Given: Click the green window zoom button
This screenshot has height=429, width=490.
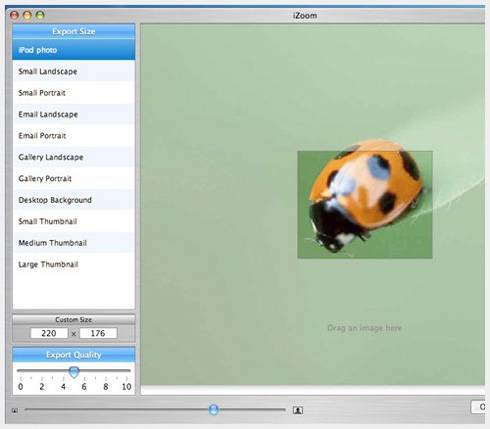Looking at the screenshot, I should click(40, 15).
